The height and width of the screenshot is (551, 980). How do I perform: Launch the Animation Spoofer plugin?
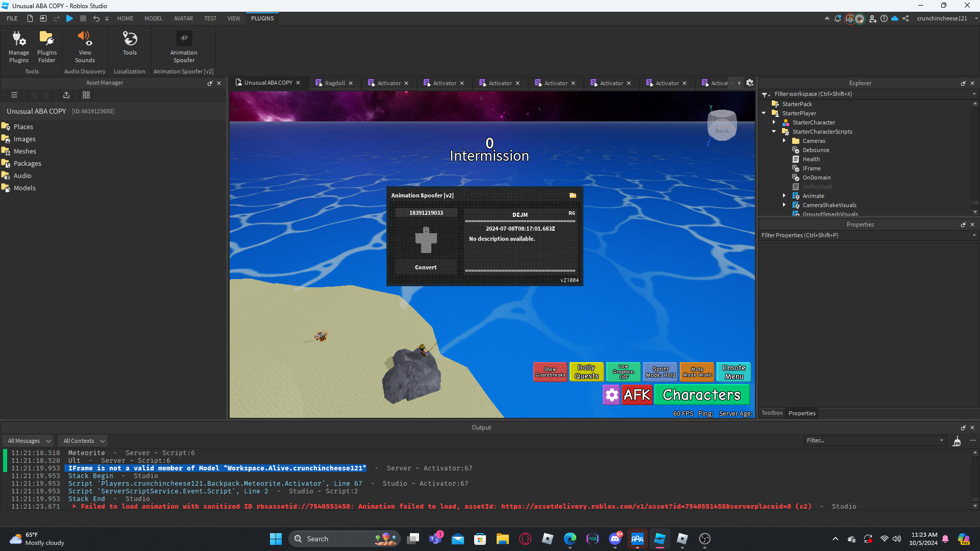(184, 46)
